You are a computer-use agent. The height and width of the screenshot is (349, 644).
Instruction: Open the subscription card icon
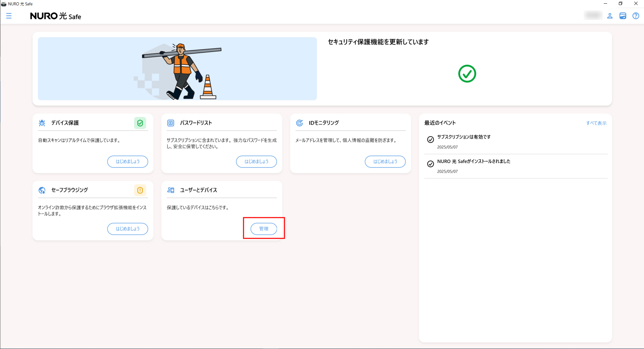pyautogui.click(x=623, y=16)
